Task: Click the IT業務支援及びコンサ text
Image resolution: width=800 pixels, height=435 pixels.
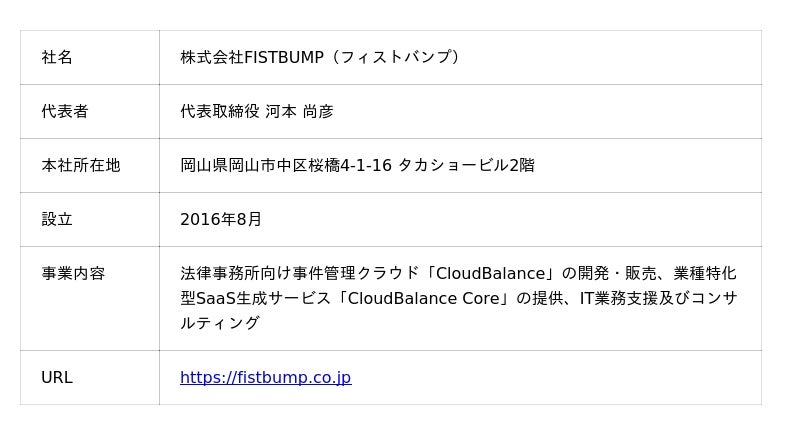Action: pos(658,298)
